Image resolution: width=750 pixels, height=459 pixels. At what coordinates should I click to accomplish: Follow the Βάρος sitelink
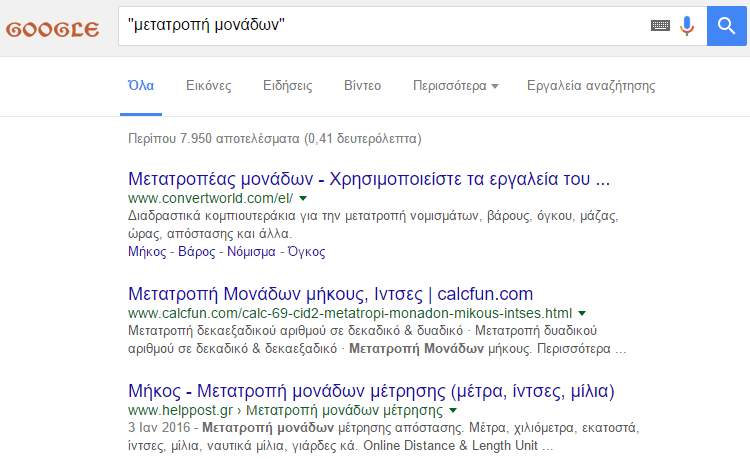tap(197, 251)
